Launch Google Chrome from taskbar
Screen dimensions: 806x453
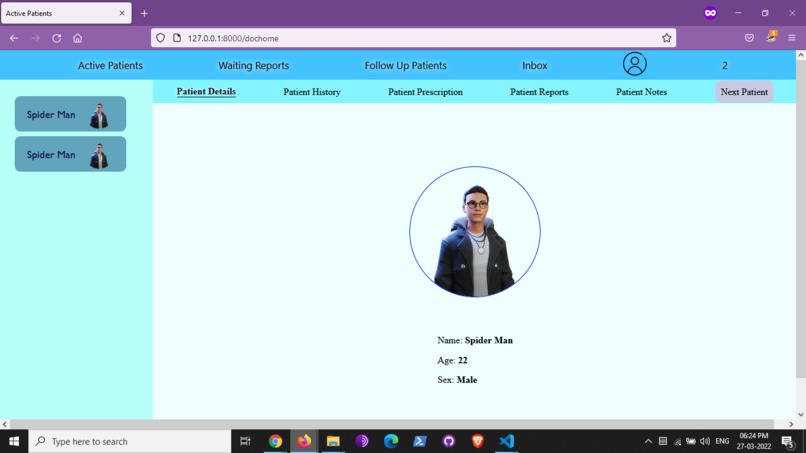[x=275, y=441]
